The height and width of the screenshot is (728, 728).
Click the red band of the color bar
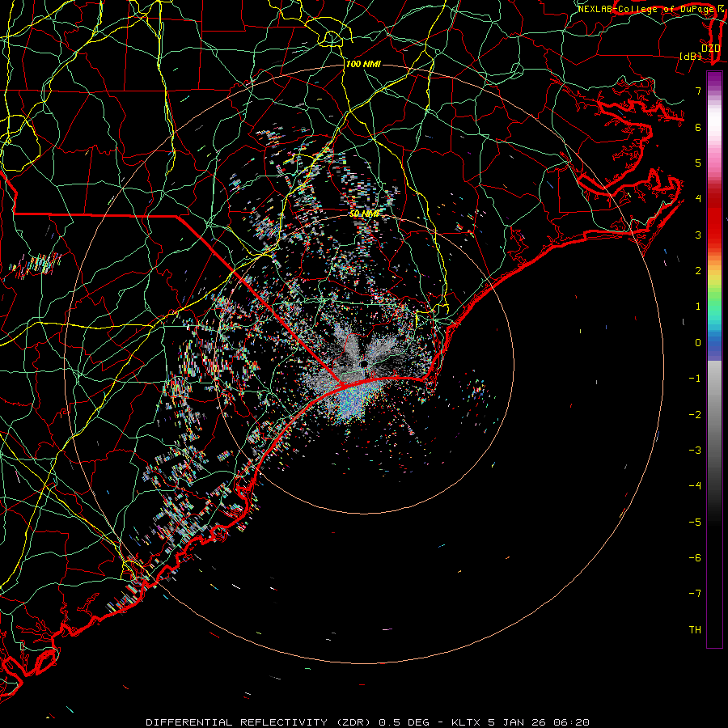[x=714, y=218]
